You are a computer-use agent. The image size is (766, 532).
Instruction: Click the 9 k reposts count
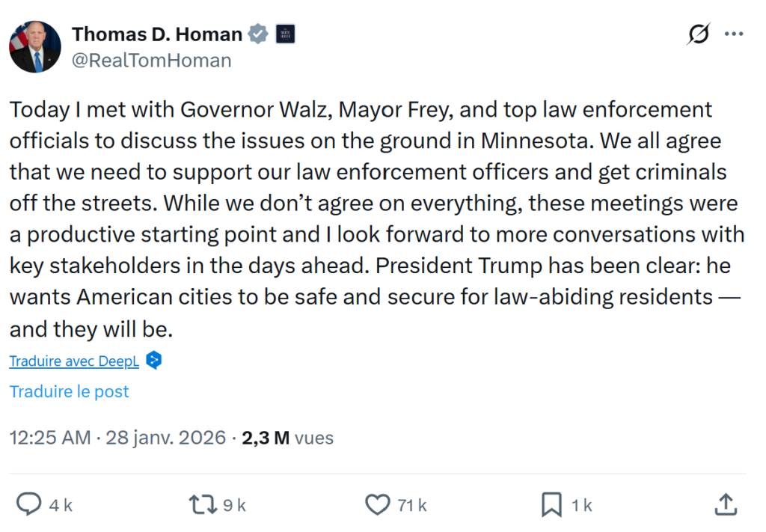click(235, 506)
